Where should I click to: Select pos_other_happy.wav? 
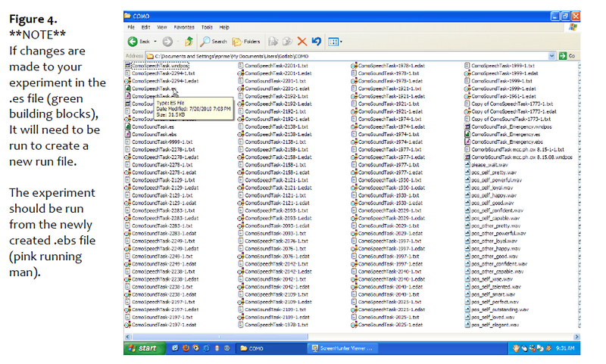(493, 248)
